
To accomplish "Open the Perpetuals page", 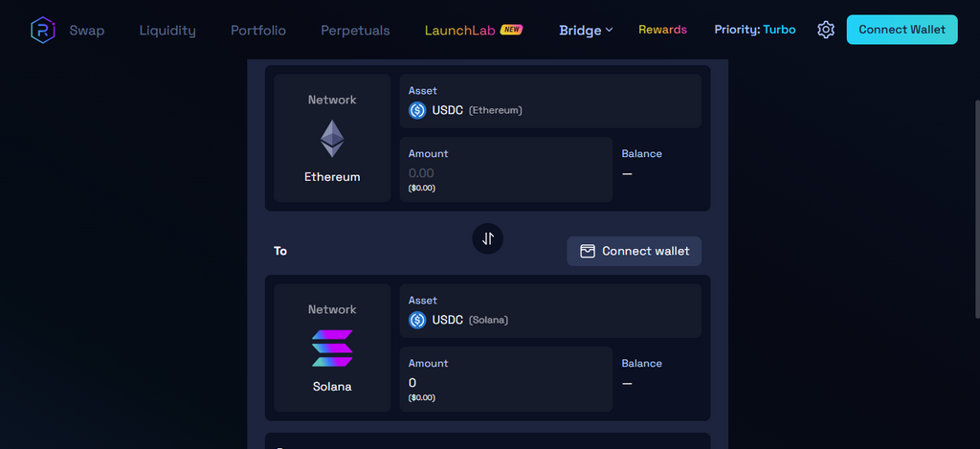I will click(355, 30).
